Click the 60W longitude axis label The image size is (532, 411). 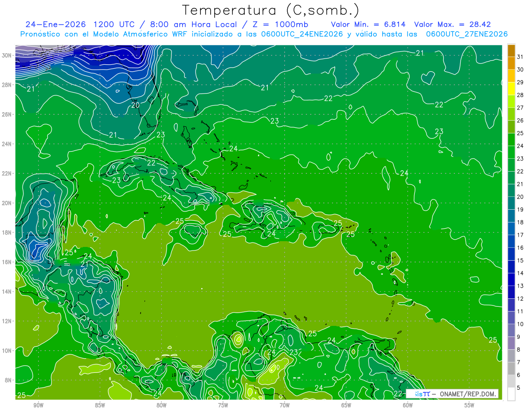click(408, 405)
